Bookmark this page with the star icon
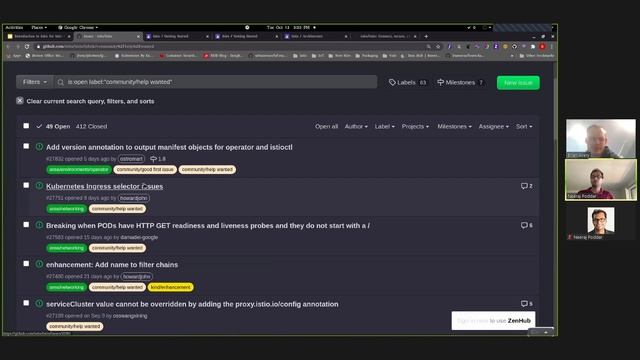Viewport: 640px width, 360px height. pos(438,47)
